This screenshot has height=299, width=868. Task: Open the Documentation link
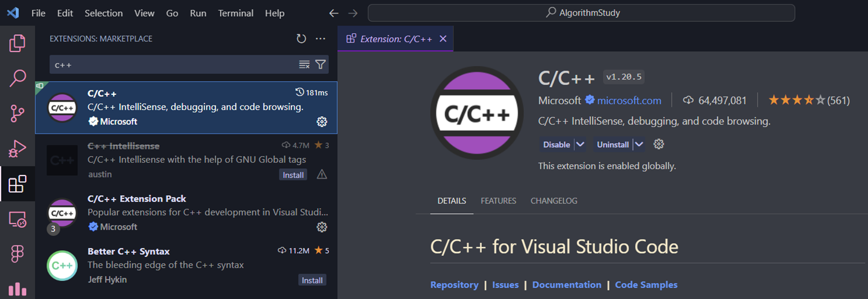coord(567,285)
